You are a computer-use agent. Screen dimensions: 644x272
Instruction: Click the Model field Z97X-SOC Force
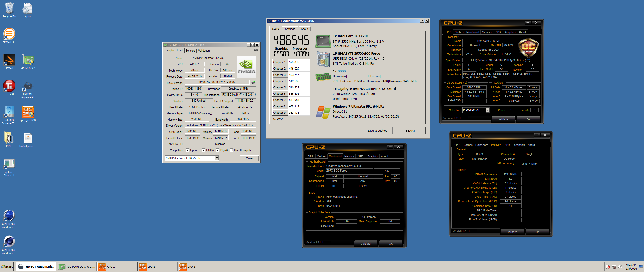pyautogui.click(x=349, y=171)
